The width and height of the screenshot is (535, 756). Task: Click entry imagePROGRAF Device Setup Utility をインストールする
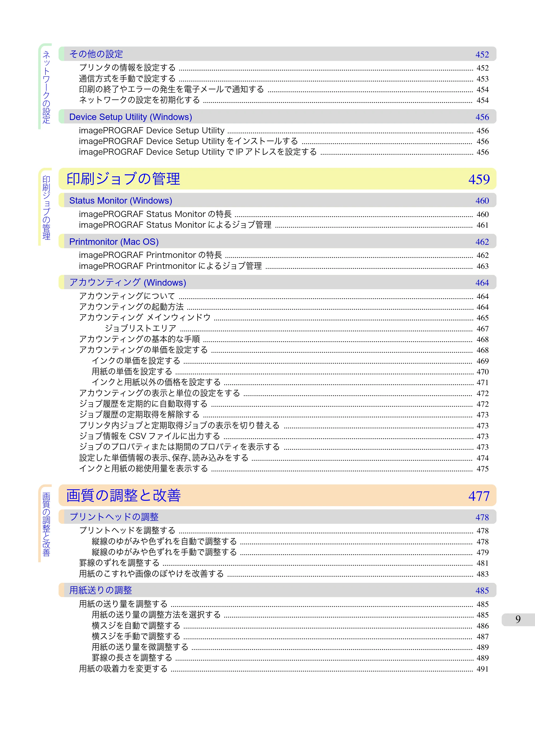(284, 141)
